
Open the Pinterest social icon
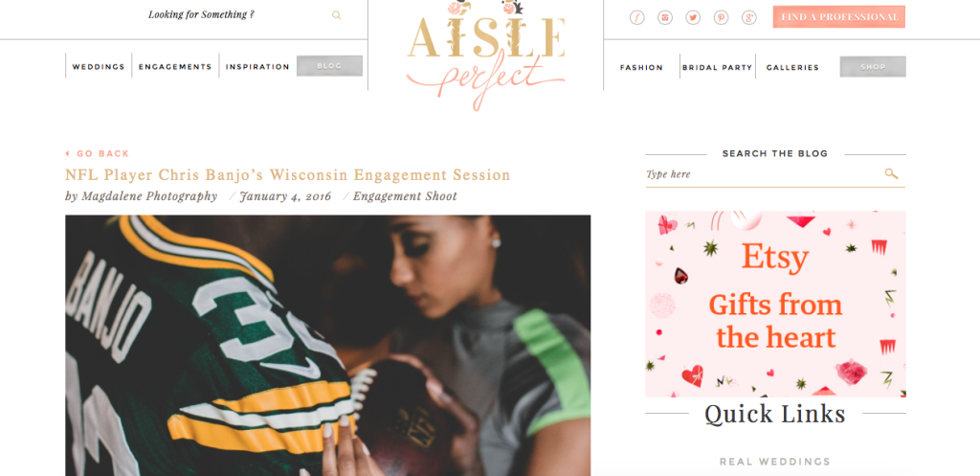click(722, 17)
